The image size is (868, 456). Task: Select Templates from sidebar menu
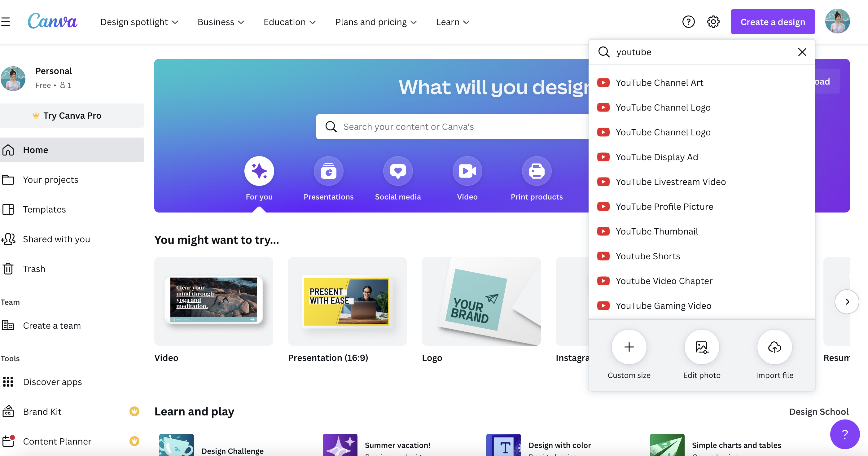pos(44,209)
